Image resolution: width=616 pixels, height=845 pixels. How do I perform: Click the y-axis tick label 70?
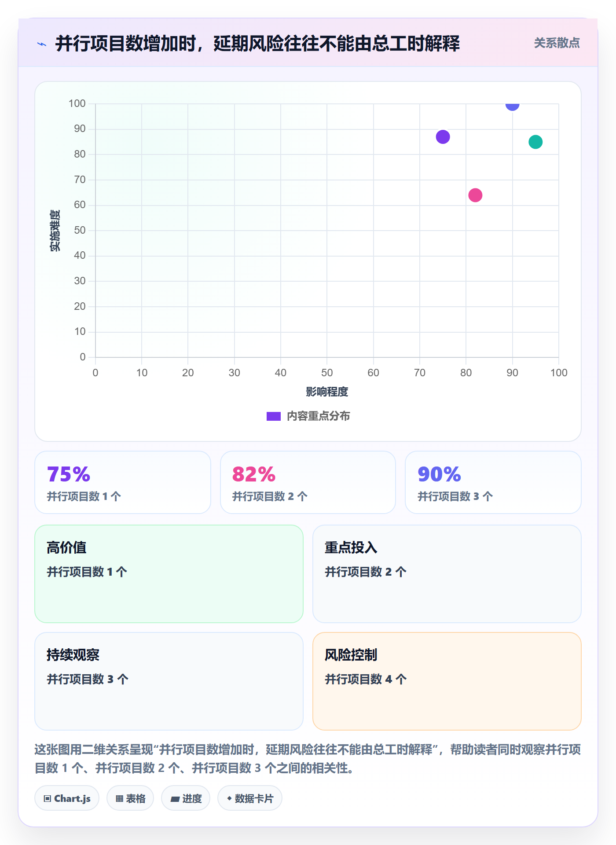pyautogui.click(x=80, y=180)
